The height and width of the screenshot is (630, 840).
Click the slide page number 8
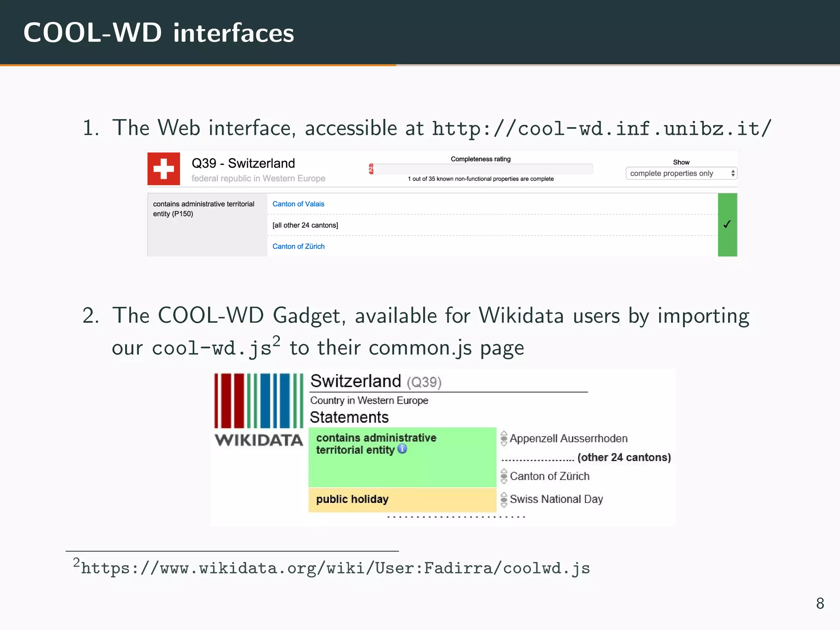[x=820, y=603]
